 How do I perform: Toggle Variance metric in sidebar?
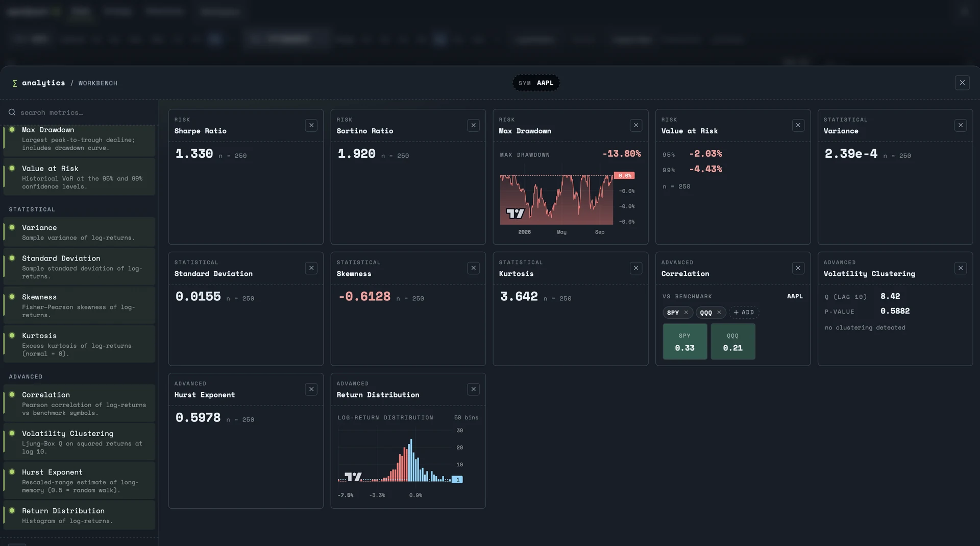[79, 232]
